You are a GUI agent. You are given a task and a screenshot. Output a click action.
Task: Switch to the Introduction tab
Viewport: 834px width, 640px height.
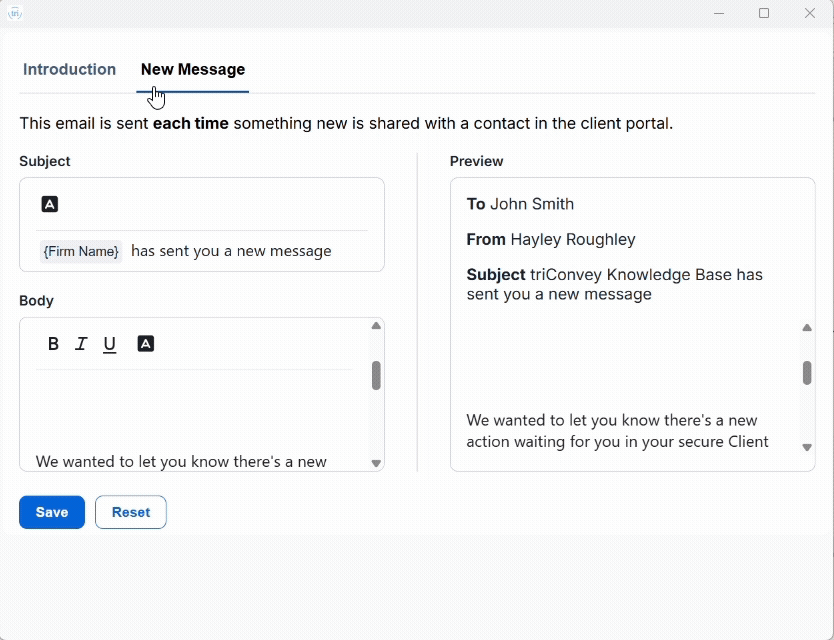(x=69, y=70)
